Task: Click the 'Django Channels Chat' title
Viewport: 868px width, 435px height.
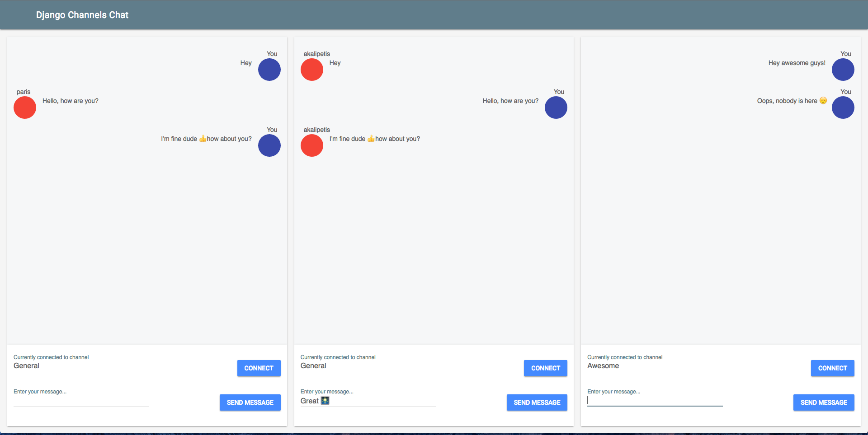Action: [x=82, y=14]
